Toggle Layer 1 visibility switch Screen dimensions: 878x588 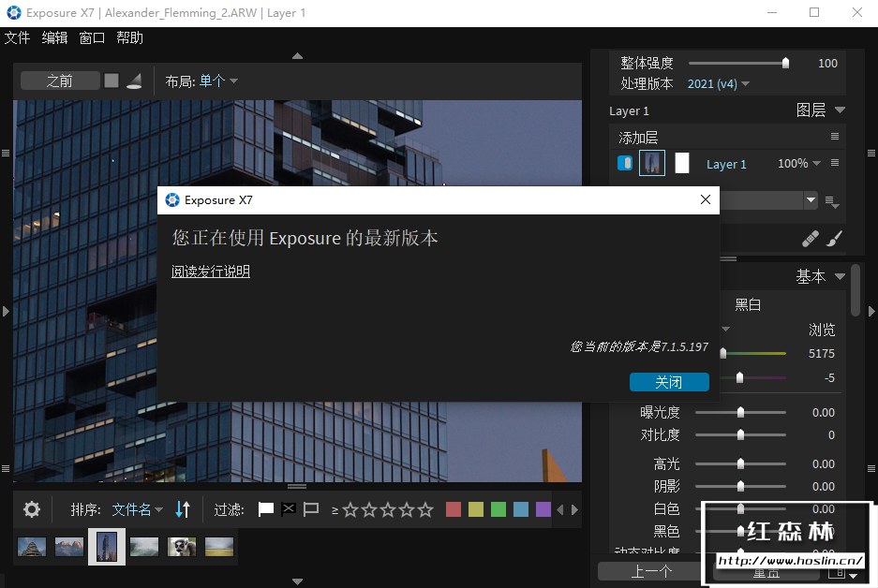point(625,163)
